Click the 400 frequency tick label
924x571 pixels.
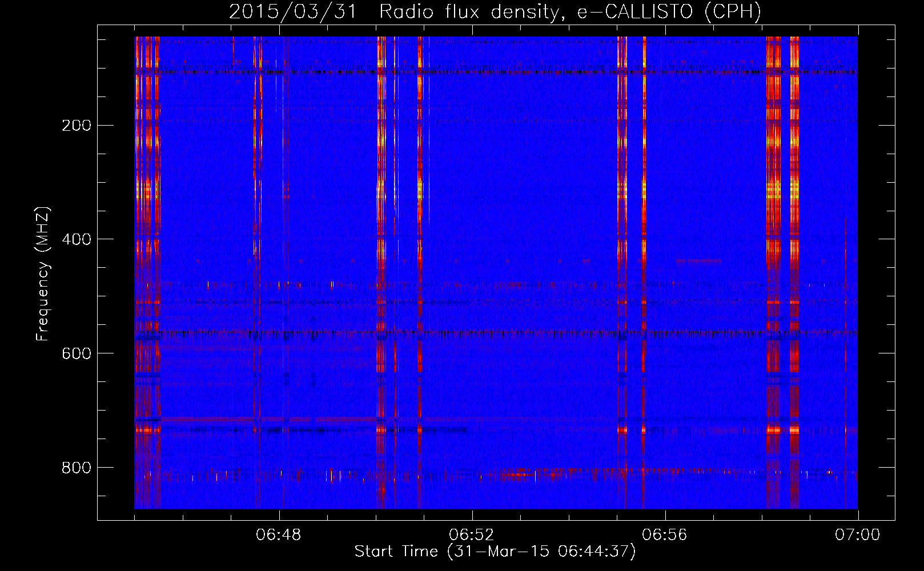click(x=77, y=239)
